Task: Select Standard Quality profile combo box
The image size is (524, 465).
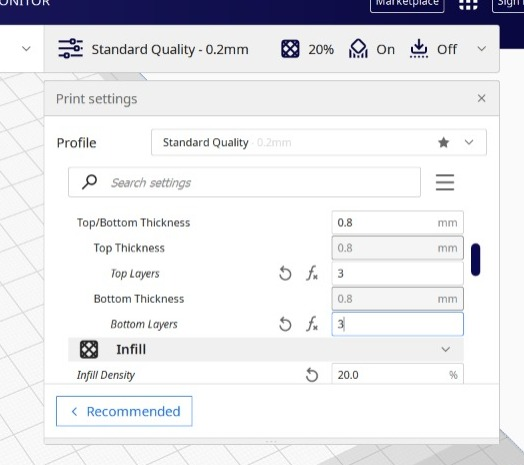Action: (x=319, y=142)
